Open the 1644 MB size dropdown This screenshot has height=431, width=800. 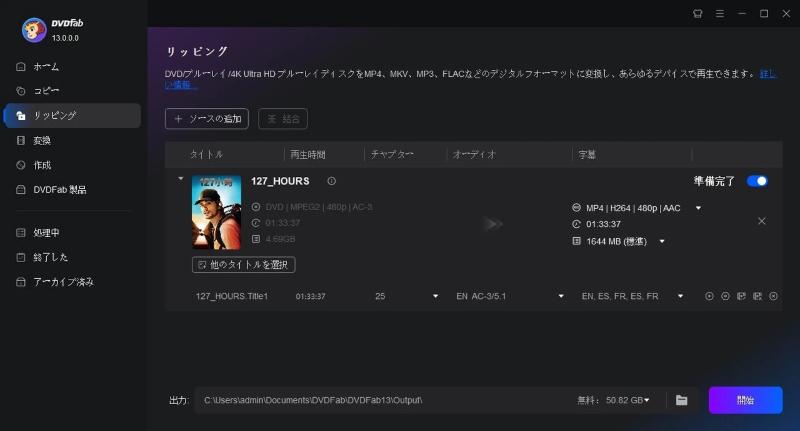coord(662,241)
